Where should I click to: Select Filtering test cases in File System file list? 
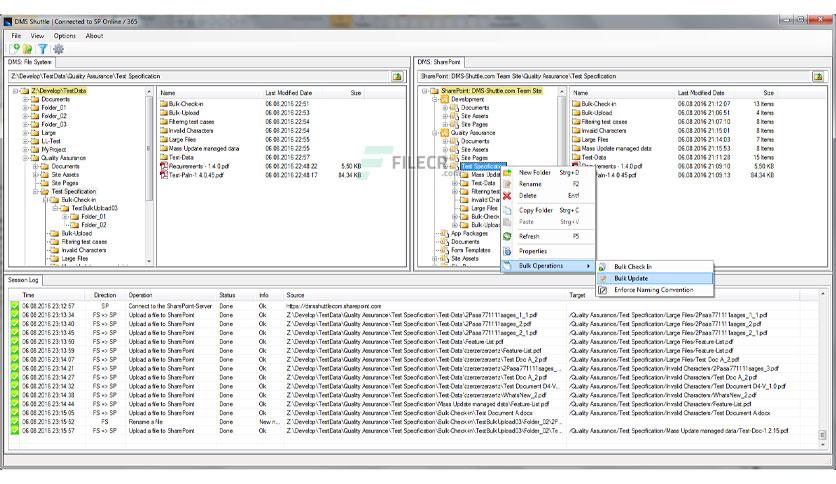tap(191, 122)
